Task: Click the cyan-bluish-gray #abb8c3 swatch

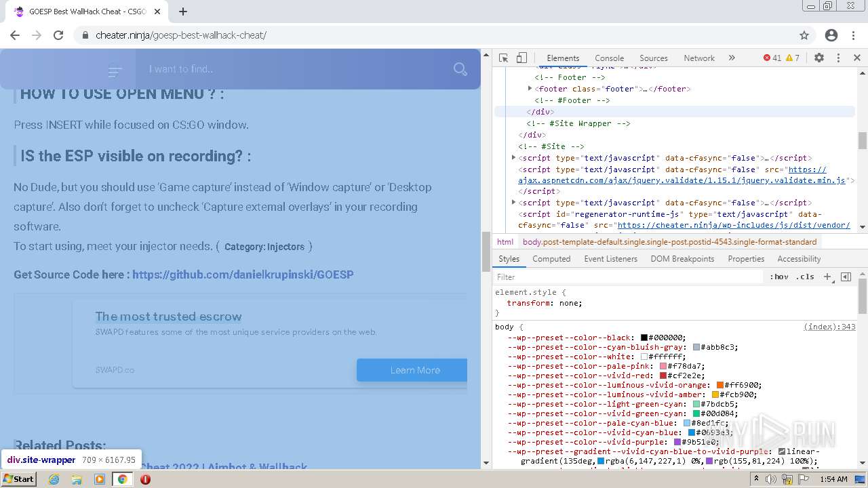Action: pyautogui.click(x=696, y=347)
